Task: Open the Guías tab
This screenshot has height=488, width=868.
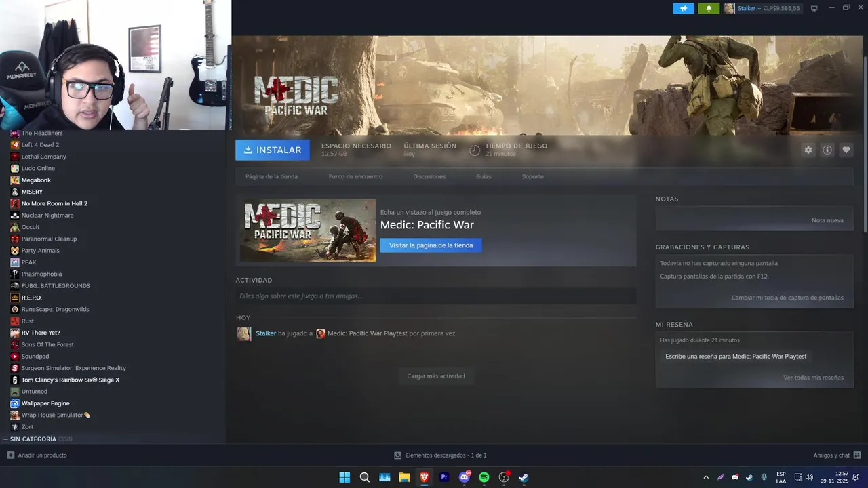Action: pos(484,176)
